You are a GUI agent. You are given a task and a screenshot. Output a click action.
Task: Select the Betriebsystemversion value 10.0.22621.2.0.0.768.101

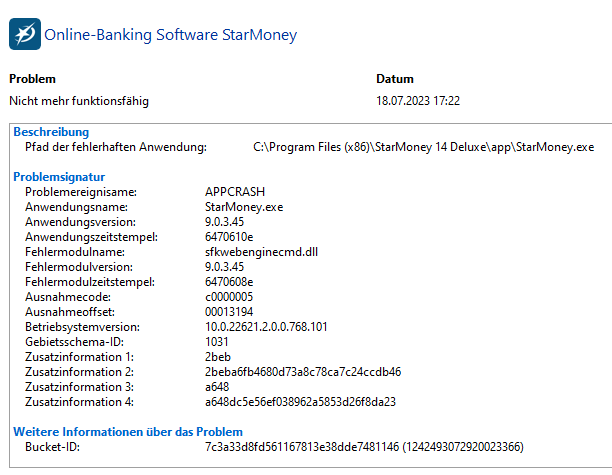(x=266, y=327)
